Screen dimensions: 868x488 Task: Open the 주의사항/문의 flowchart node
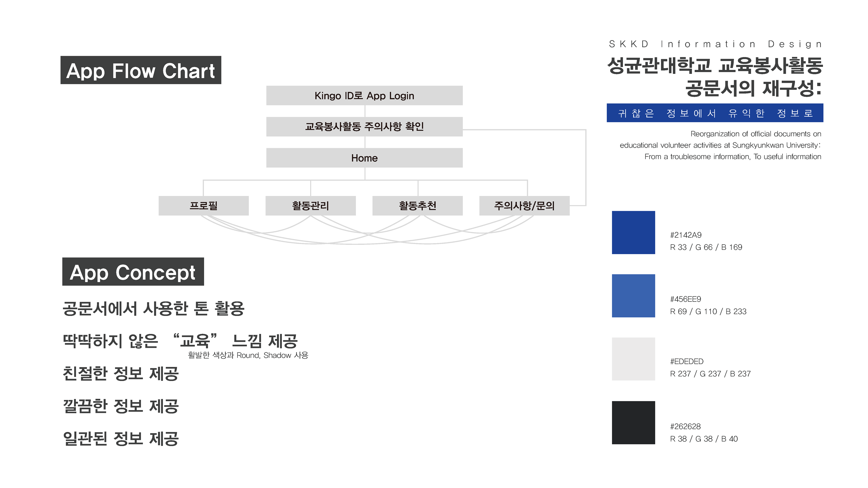coord(524,205)
